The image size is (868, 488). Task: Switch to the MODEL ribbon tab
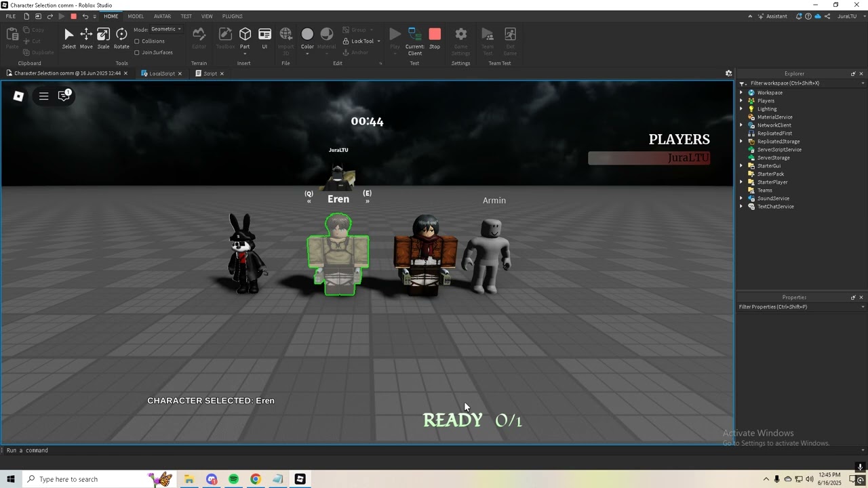[136, 16]
